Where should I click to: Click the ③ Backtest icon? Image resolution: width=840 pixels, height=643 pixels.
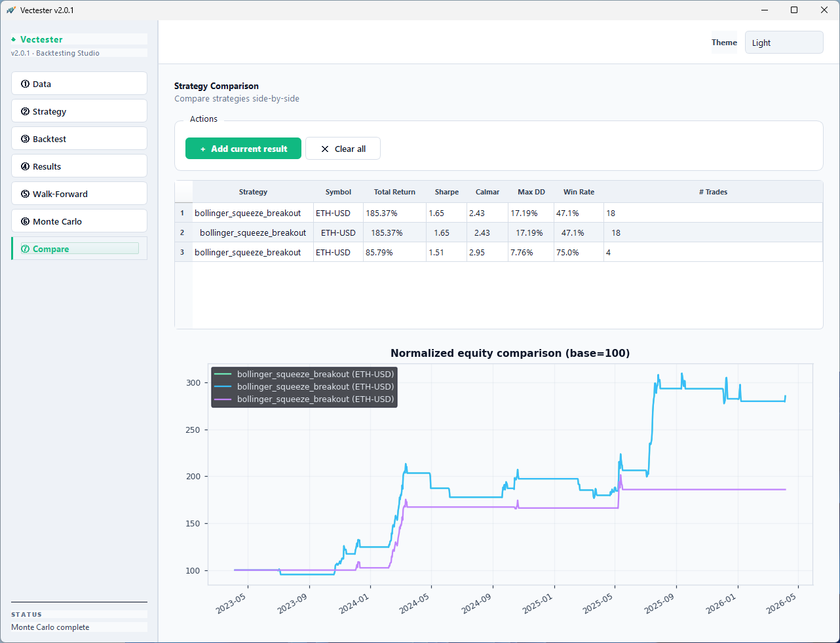pyautogui.click(x=26, y=138)
